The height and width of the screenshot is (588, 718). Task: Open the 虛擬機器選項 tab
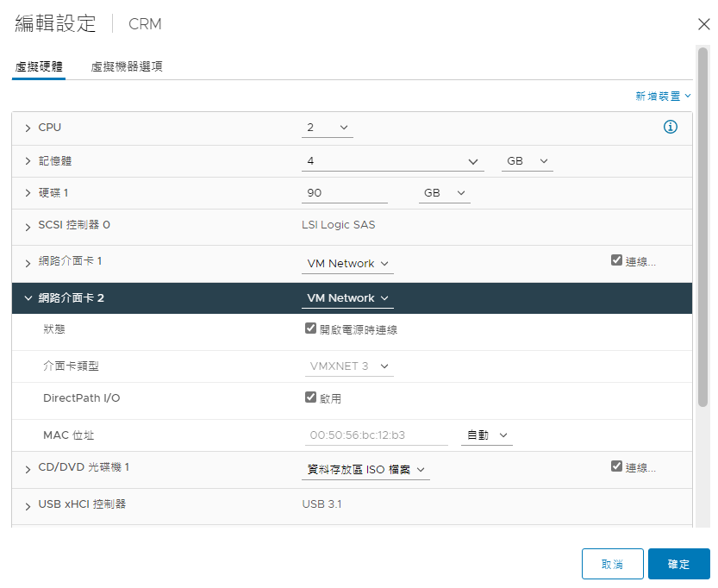[127, 67]
